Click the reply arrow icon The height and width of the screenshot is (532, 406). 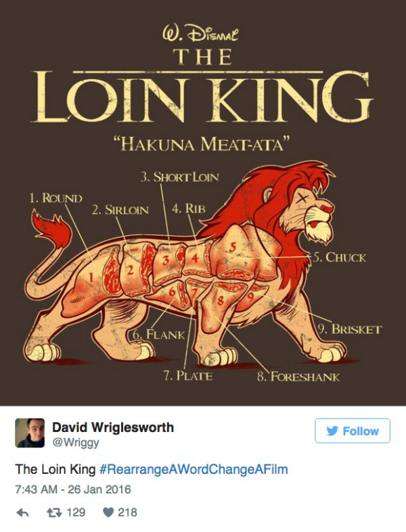22,513
